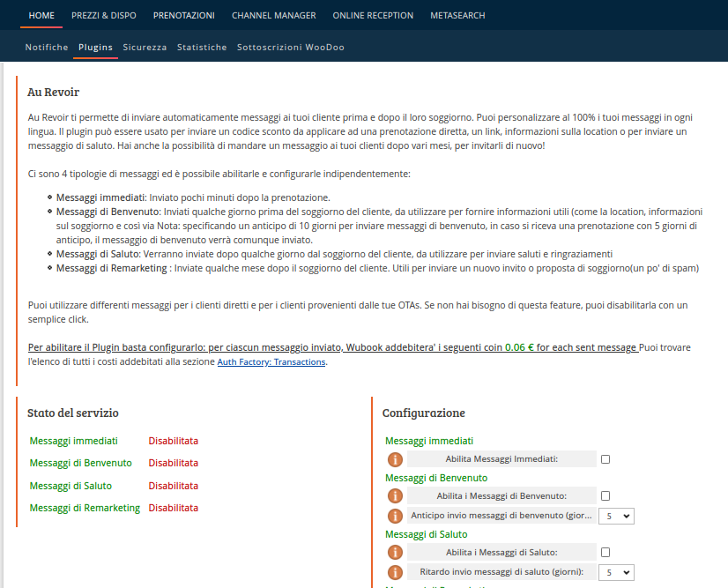728x588 pixels.
Task: Go to the HOME main menu
Action: point(41,15)
